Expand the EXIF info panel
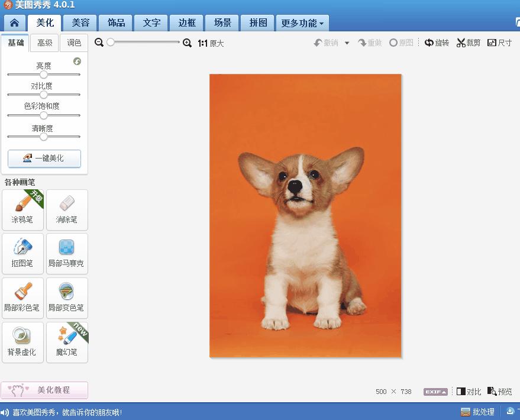Viewport: 520px width, 420px height. [435, 392]
